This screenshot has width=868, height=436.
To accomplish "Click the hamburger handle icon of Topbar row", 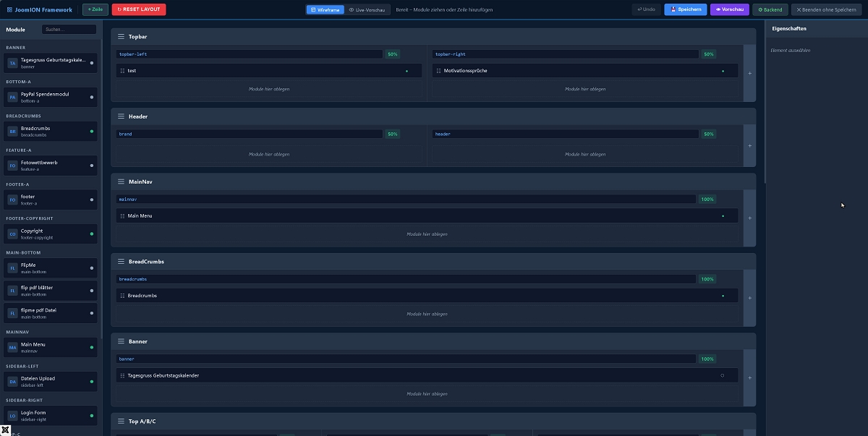I will [122, 36].
